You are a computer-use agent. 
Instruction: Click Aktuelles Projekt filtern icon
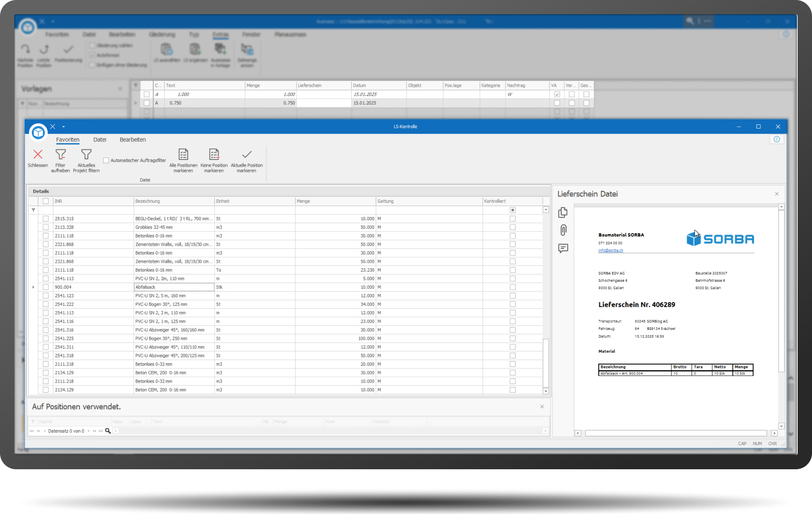click(x=86, y=155)
